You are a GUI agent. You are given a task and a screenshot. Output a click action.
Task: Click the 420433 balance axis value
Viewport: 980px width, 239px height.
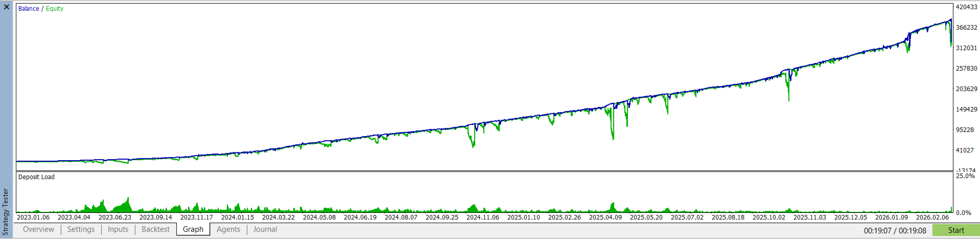point(966,7)
